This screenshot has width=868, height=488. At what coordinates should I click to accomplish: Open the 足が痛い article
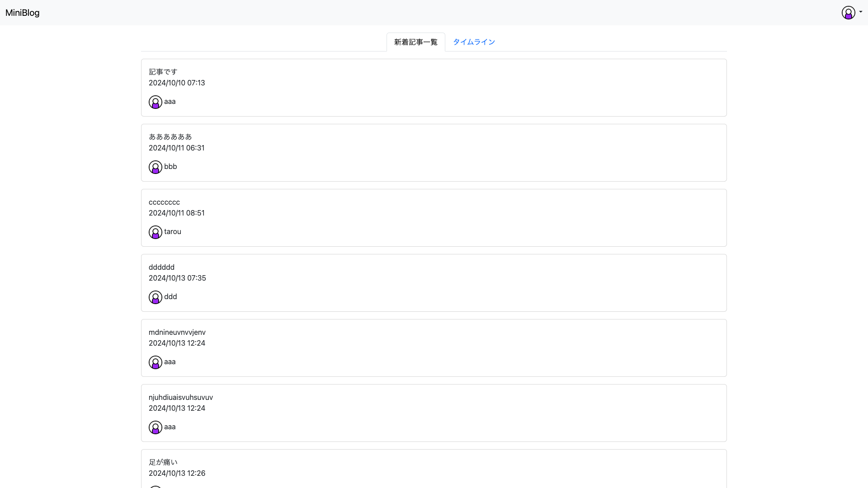163,462
